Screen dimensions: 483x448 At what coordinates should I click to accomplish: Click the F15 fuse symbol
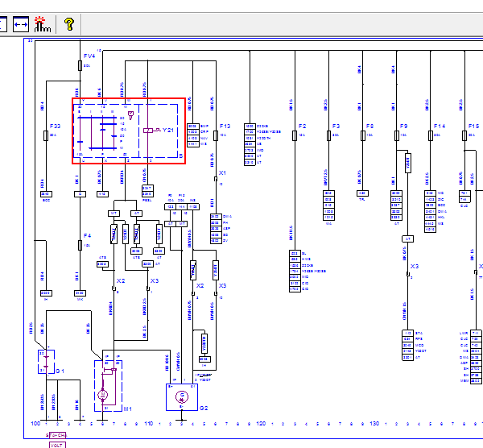click(464, 135)
